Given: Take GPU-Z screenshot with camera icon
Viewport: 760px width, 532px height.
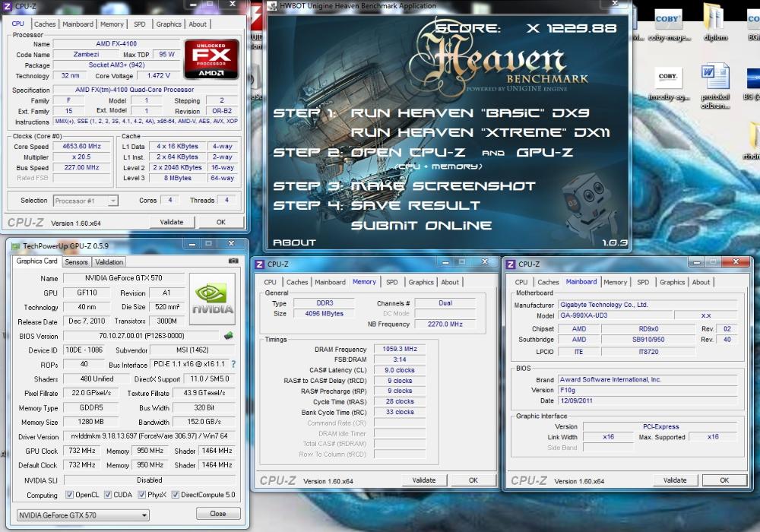Looking at the screenshot, I should coord(233,261).
